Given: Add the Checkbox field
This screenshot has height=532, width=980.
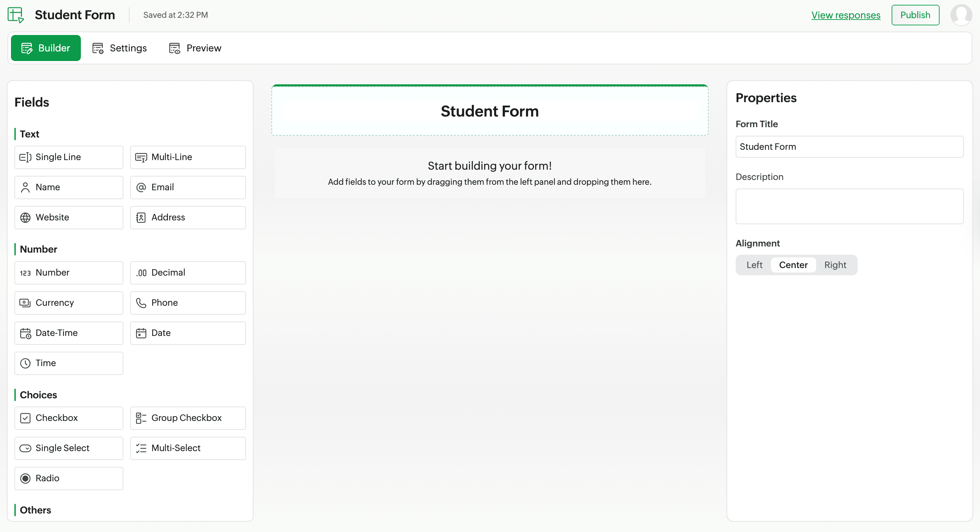Looking at the screenshot, I should click(x=69, y=418).
